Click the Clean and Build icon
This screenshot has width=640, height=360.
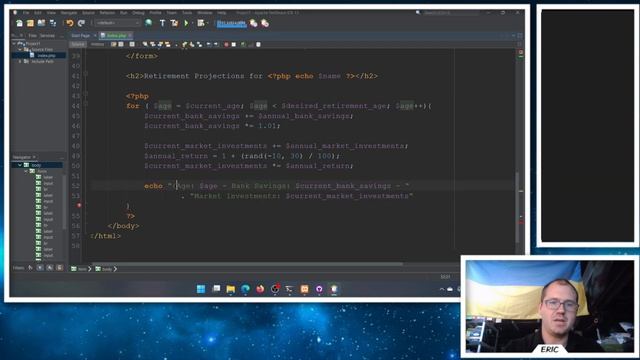(x=174, y=23)
